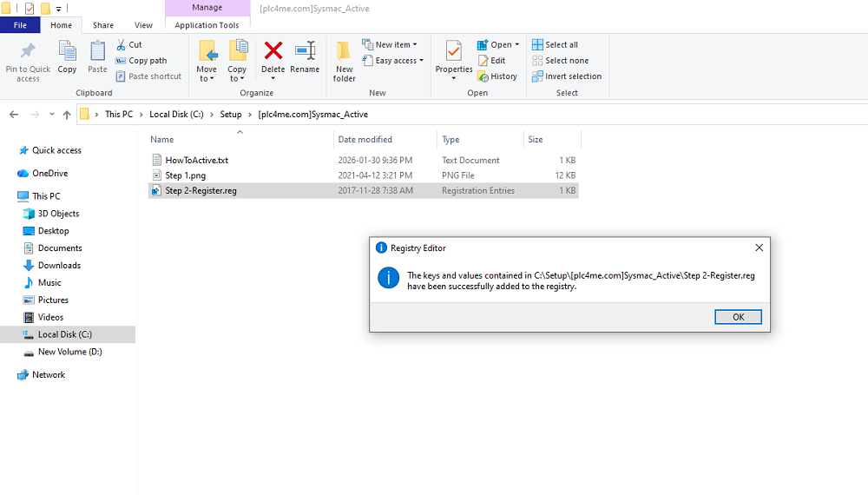This screenshot has width=868, height=495.
Task: Switch to the View ribbon tab
Action: (x=143, y=25)
